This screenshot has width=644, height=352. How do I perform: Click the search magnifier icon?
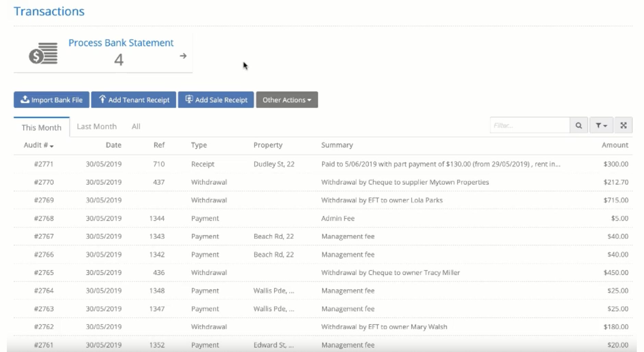coord(579,125)
